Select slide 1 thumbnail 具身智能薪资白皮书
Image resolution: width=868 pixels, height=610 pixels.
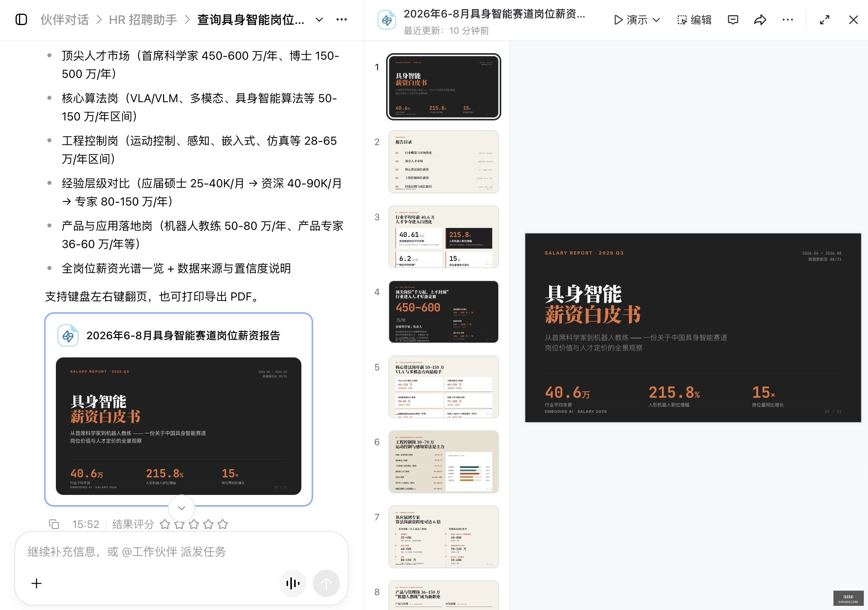(x=444, y=87)
